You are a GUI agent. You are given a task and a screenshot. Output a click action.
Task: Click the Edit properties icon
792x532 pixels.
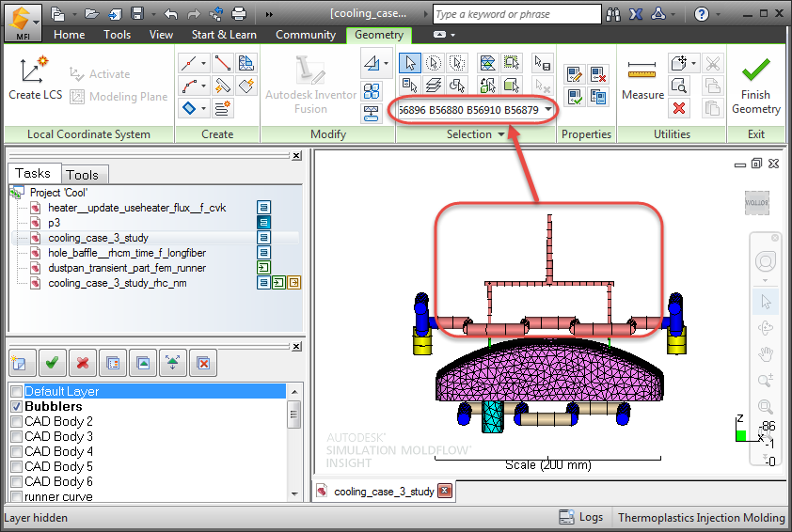(x=575, y=74)
